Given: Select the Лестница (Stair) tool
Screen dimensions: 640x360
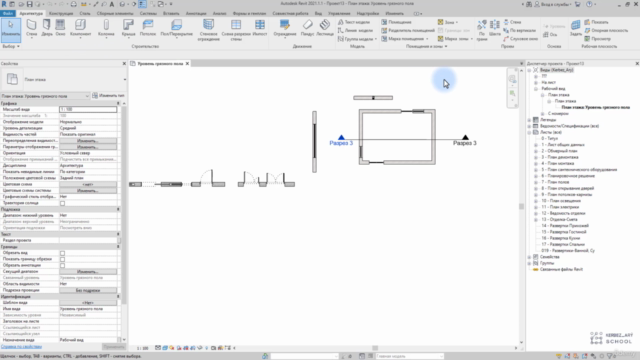Looking at the screenshot, I should (325, 28).
